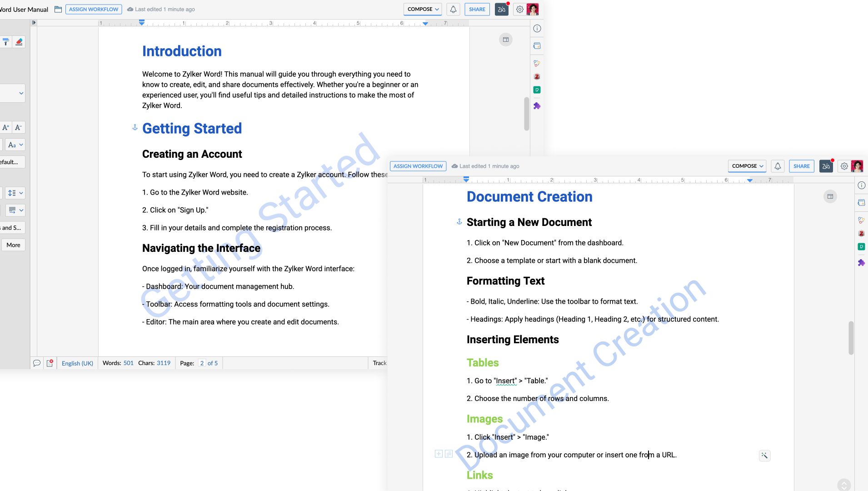Click the clear formatting eraser icon
The height and width of the screenshot is (491, 868).
pyautogui.click(x=19, y=42)
